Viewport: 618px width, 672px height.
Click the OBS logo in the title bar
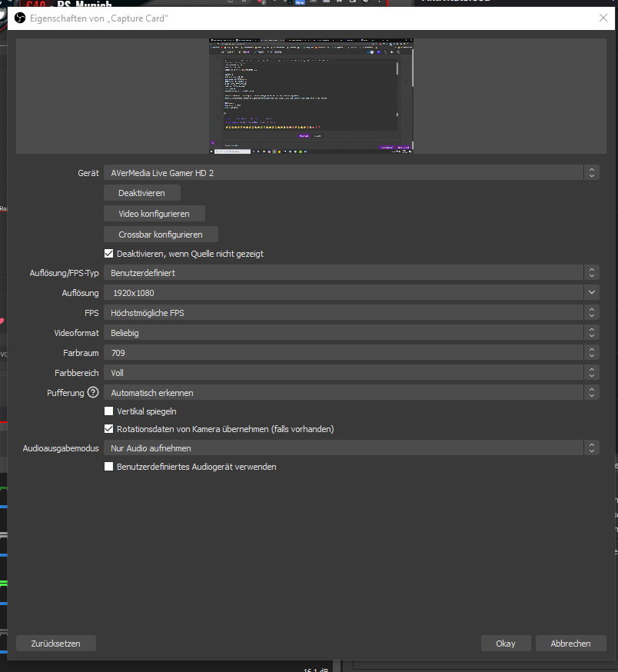[x=19, y=18]
